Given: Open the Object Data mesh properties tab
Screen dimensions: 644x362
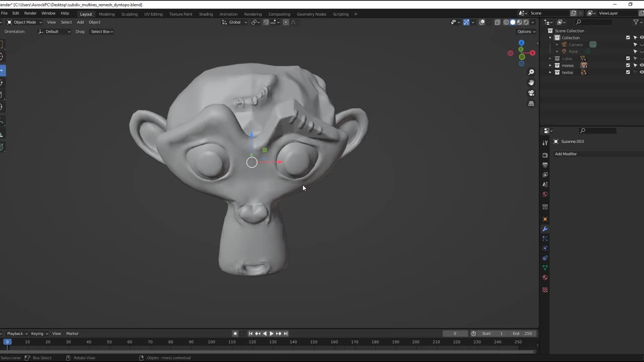Looking at the screenshot, I should click(x=545, y=267).
